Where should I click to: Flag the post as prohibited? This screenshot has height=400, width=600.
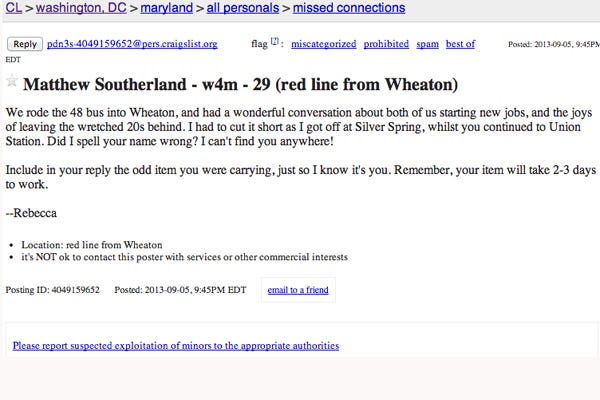click(x=386, y=45)
